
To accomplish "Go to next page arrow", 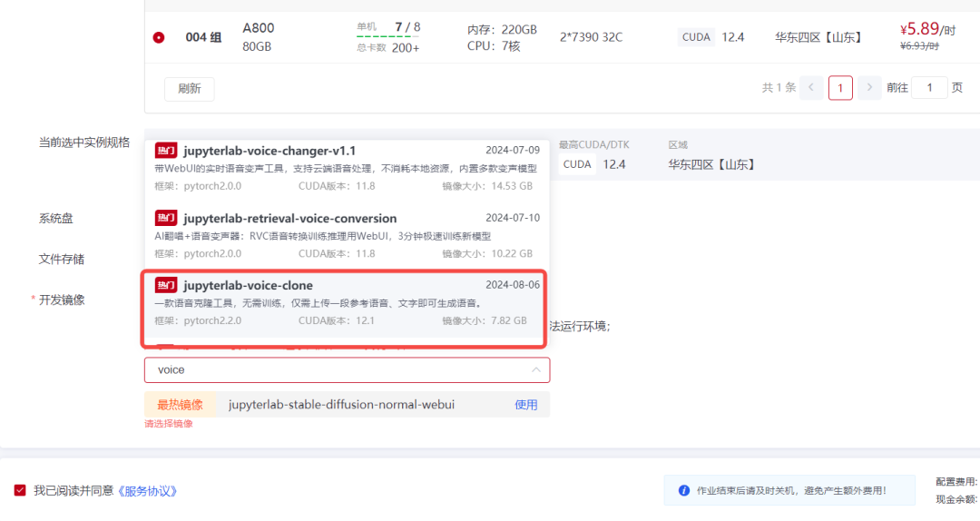I will (869, 87).
